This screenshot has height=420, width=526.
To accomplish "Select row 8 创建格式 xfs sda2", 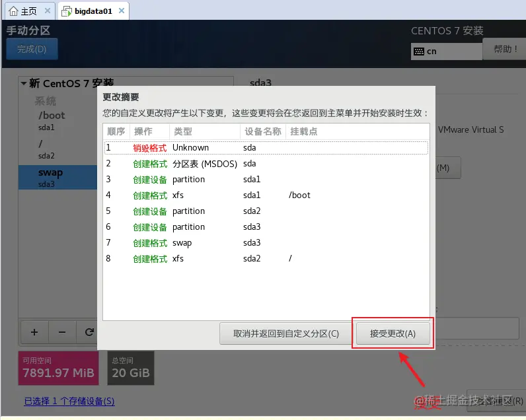I will pos(266,258).
